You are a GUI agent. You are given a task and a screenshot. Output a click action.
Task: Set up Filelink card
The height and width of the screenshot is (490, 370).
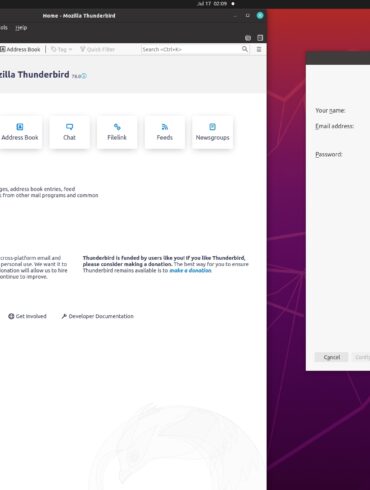coord(117,132)
